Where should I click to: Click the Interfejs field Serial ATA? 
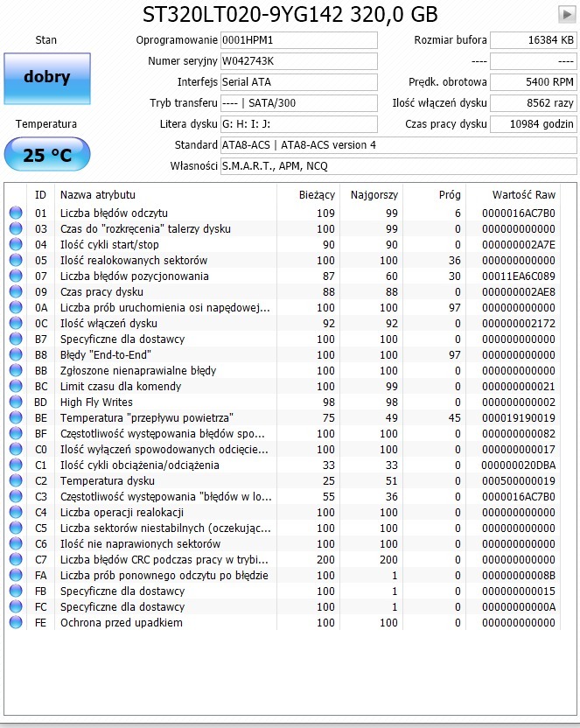click(299, 82)
